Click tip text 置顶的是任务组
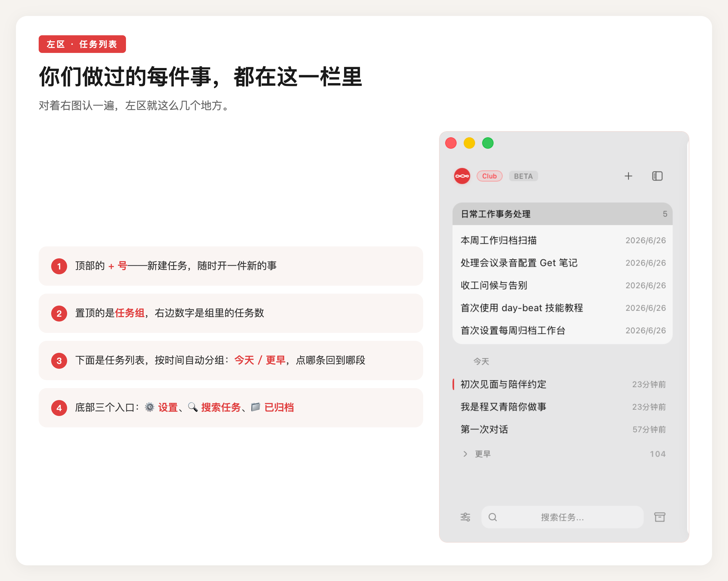Screen dimensions: 728x581 coord(110,313)
